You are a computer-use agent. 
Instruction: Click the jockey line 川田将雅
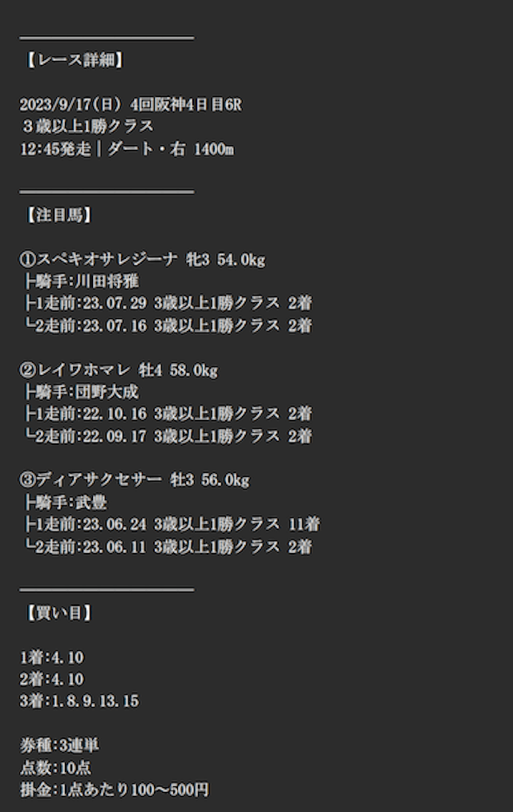(81, 281)
